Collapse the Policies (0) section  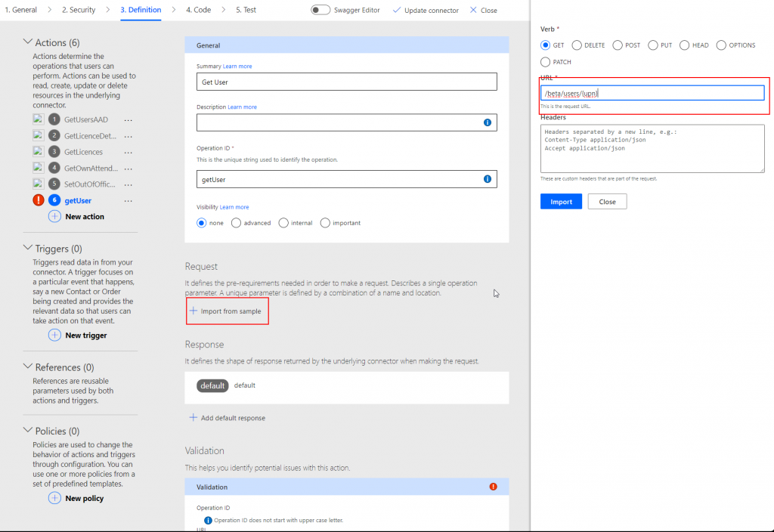[x=28, y=430]
